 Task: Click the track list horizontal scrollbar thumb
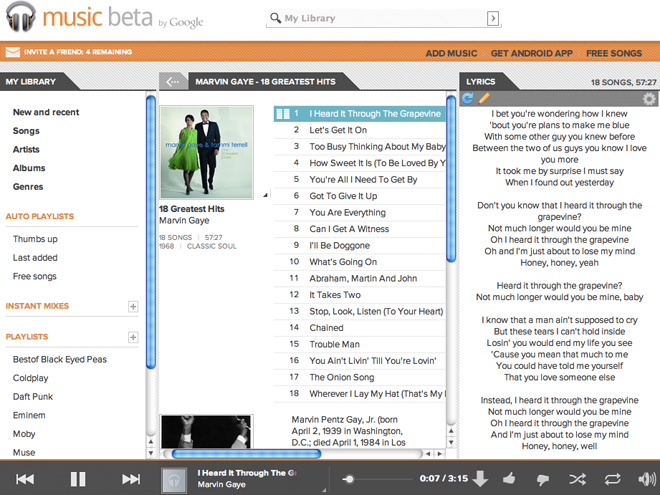[x=246, y=454]
